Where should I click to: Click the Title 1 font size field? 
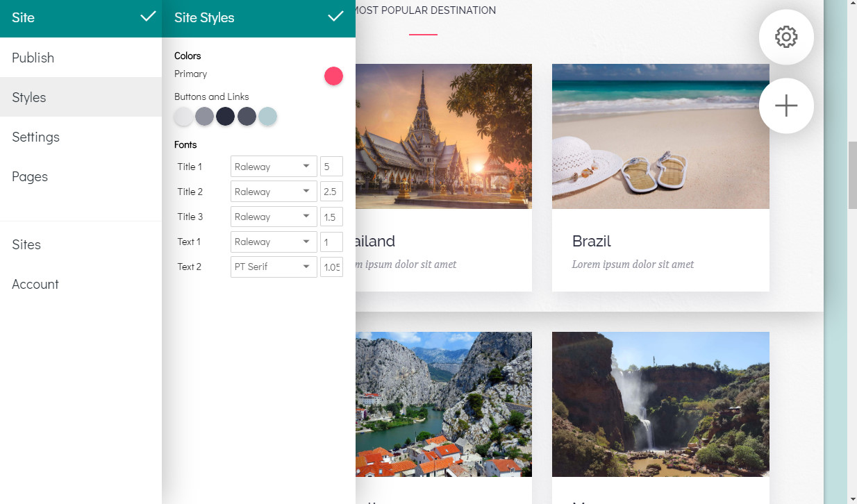coord(331,167)
